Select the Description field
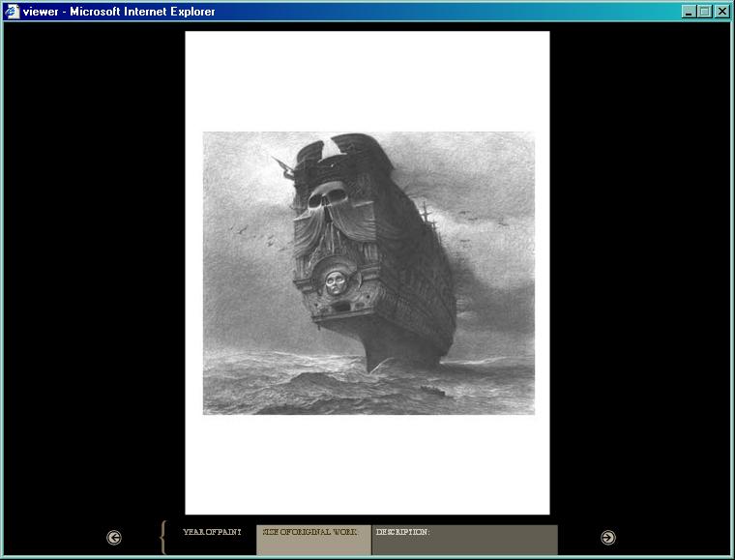The width and height of the screenshot is (735, 560). click(465, 540)
